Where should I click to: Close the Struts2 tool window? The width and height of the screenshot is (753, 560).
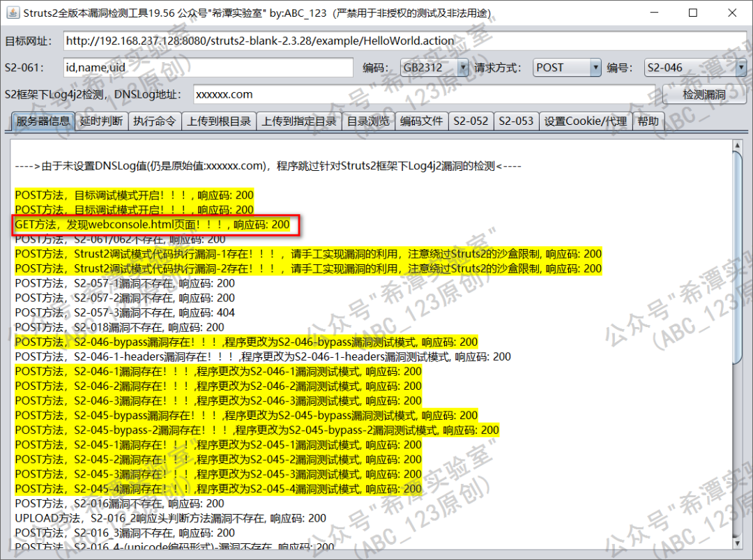tap(732, 13)
